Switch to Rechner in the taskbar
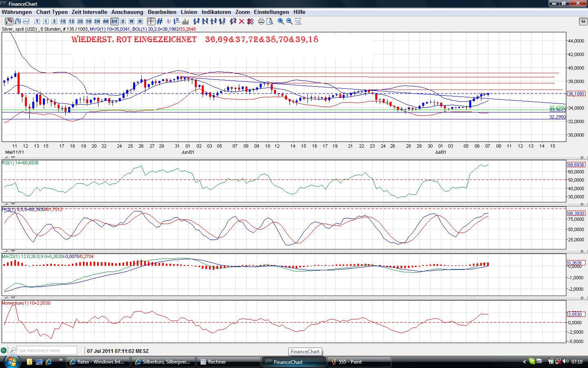 (x=228, y=362)
